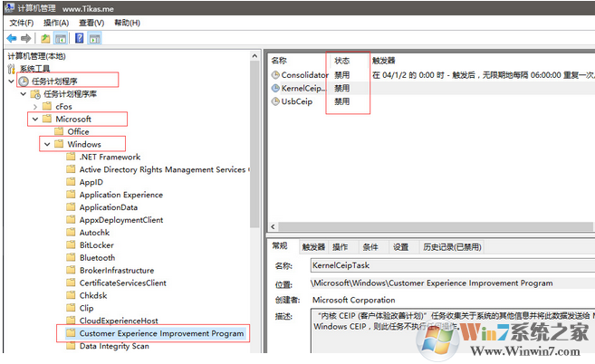Image resolution: width=595 pixels, height=364 pixels.
Task: Click the Office folder icon
Action: (x=59, y=131)
